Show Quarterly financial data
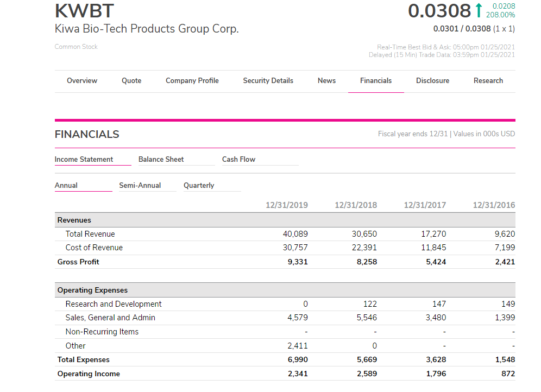The width and height of the screenshot is (541, 392). click(199, 185)
